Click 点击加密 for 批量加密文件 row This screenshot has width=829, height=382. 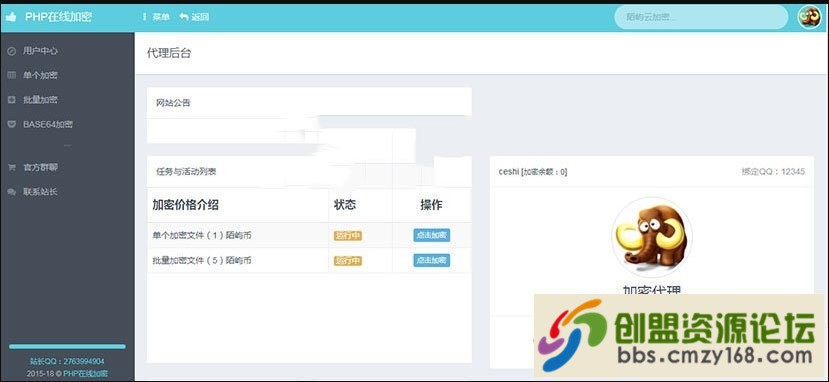tap(431, 260)
